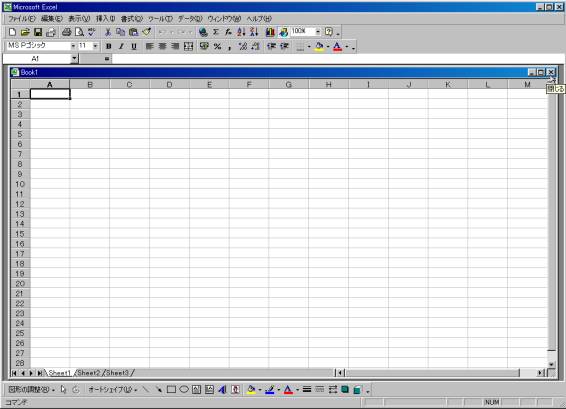Click the Line Color brush in Drawing toolbar
Image resolution: width=566 pixels, height=409 pixels.
[x=270, y=390]
